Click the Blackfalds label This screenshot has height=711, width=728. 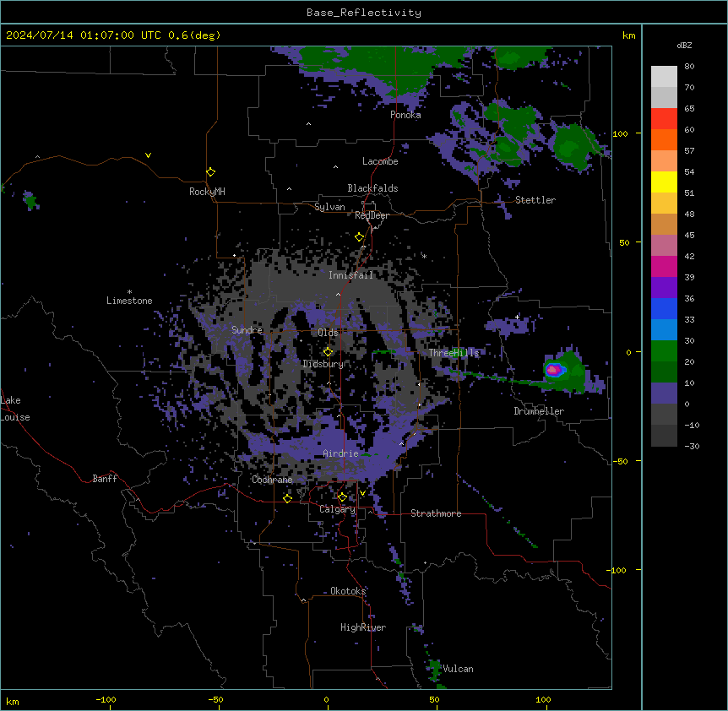click(x=372, y=188)
